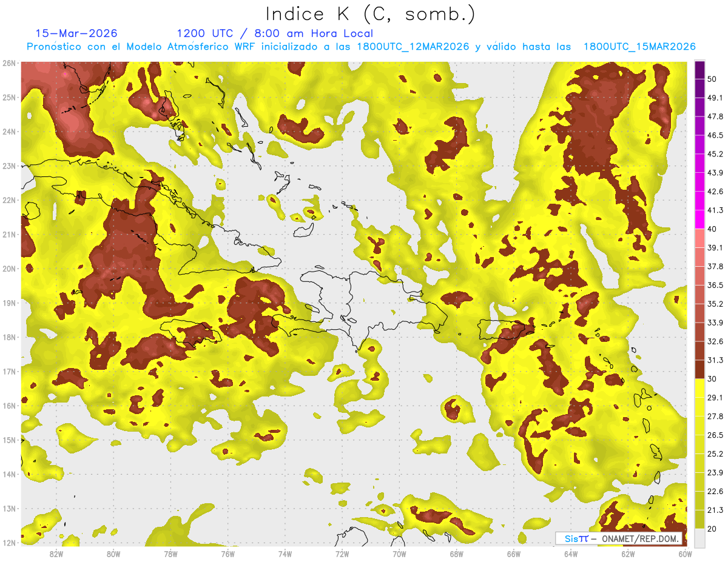The height and width of the screenshot is (562, 728).
Task: Click the 70W longitude axis label
Action: pos(399,554)
